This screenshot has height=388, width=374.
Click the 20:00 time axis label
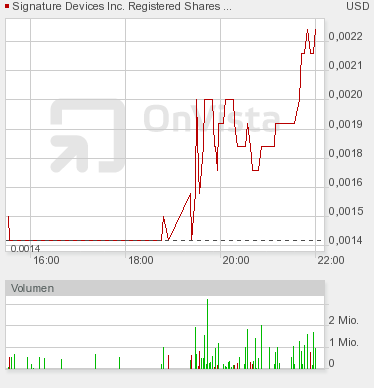236,260
